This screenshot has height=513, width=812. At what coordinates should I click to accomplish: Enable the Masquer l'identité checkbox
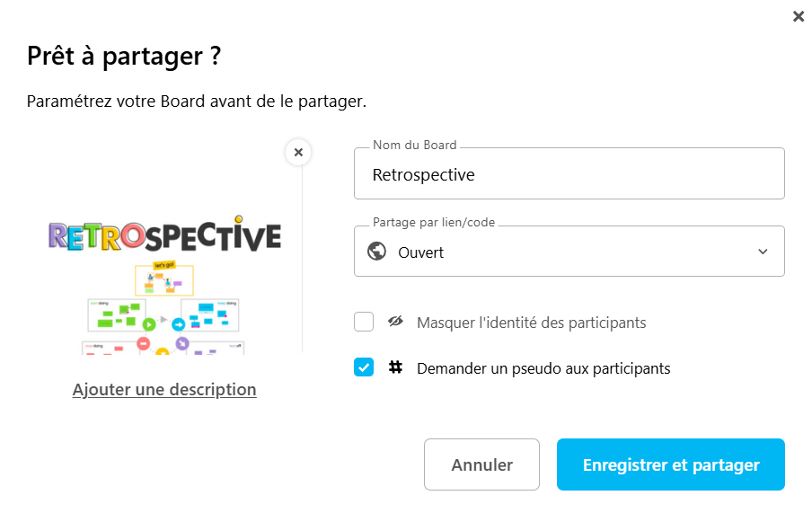click(x=364, y=322)
